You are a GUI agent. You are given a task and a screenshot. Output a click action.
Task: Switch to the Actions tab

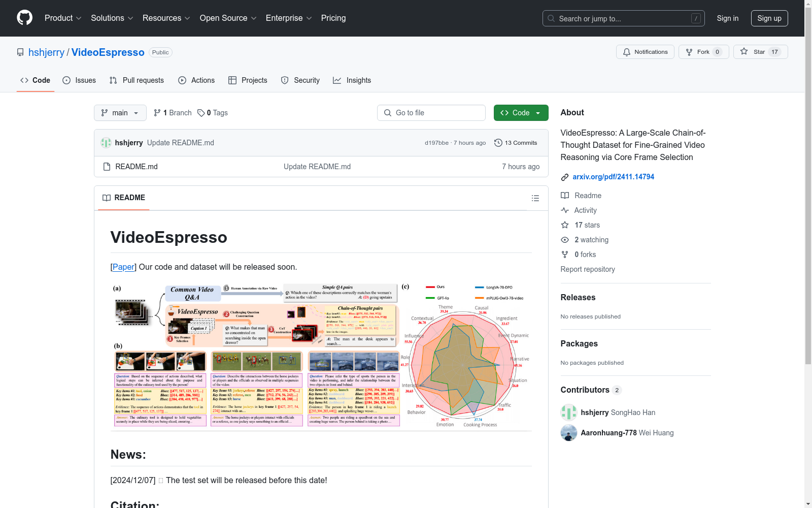coord(196,80)
